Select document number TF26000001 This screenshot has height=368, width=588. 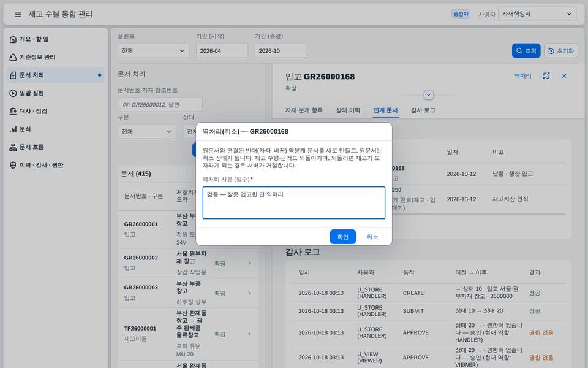(x=140, y=329)
